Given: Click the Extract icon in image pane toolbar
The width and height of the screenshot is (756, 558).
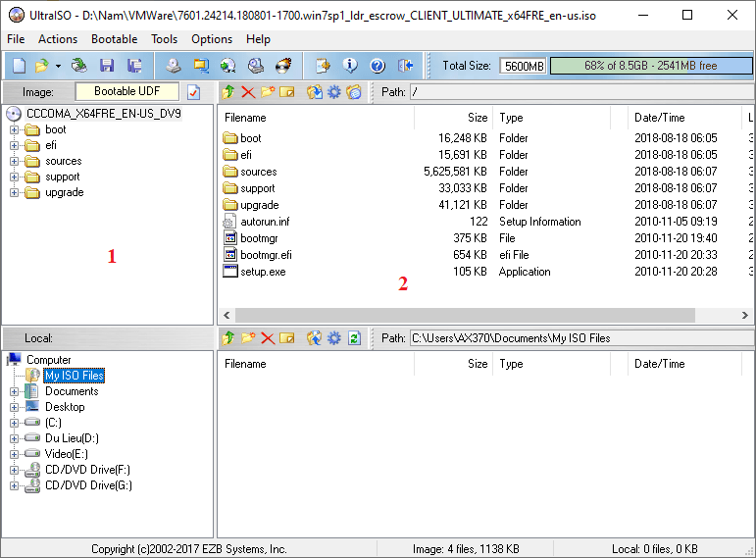Looking at the screenshot, I should tap(315, 91).
